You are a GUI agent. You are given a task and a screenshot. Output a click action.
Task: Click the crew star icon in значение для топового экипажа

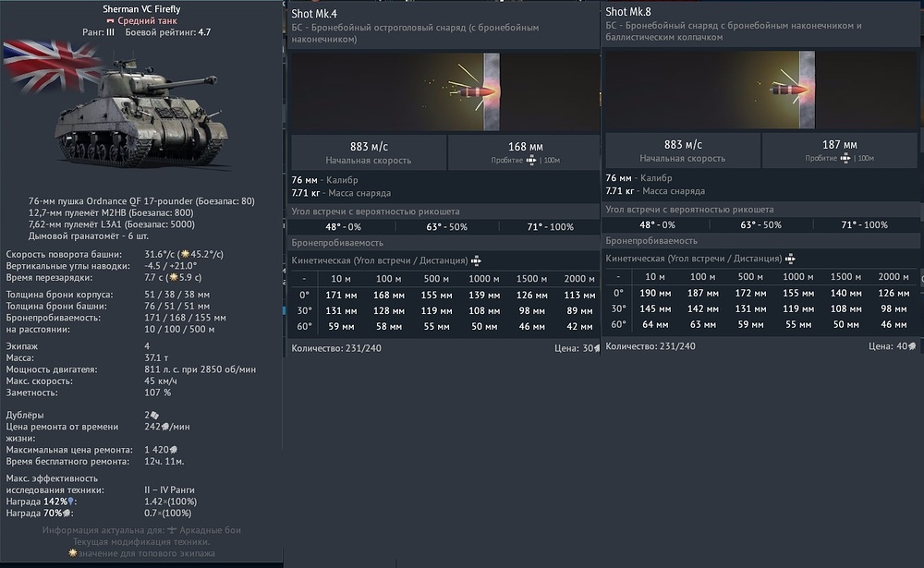pos(72,553)
